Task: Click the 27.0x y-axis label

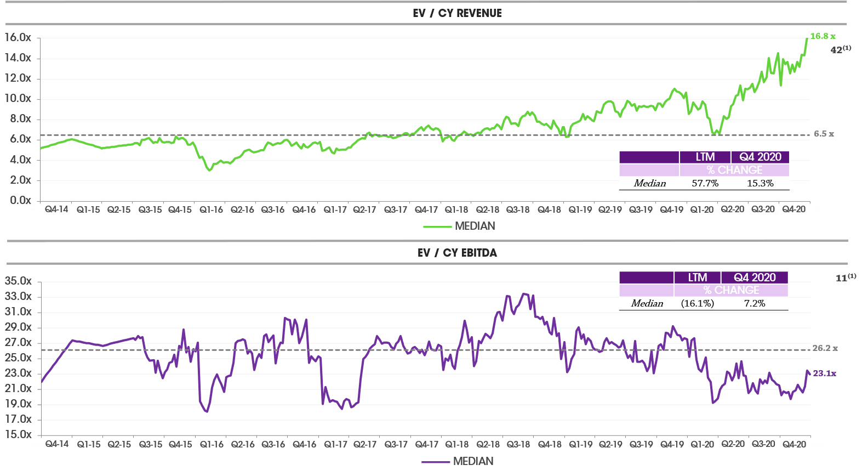Action: 18,342
